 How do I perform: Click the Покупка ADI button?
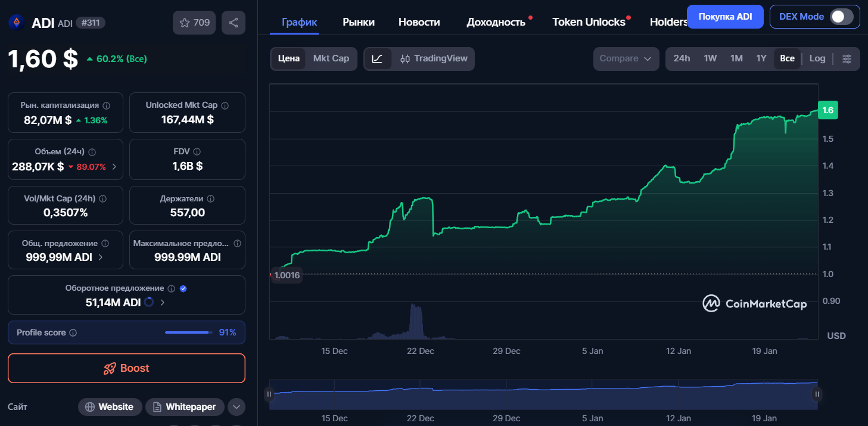point(724,17)
